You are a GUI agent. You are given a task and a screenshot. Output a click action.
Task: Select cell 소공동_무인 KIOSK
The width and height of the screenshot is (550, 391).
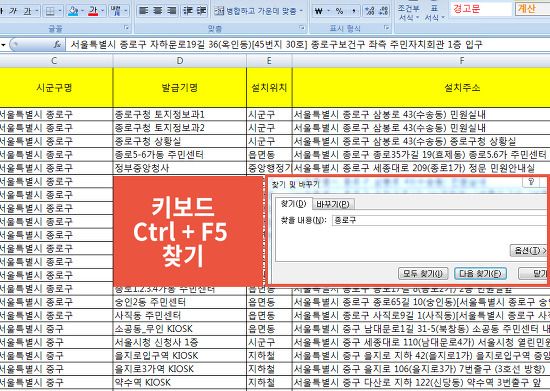[x=180, y=329]
